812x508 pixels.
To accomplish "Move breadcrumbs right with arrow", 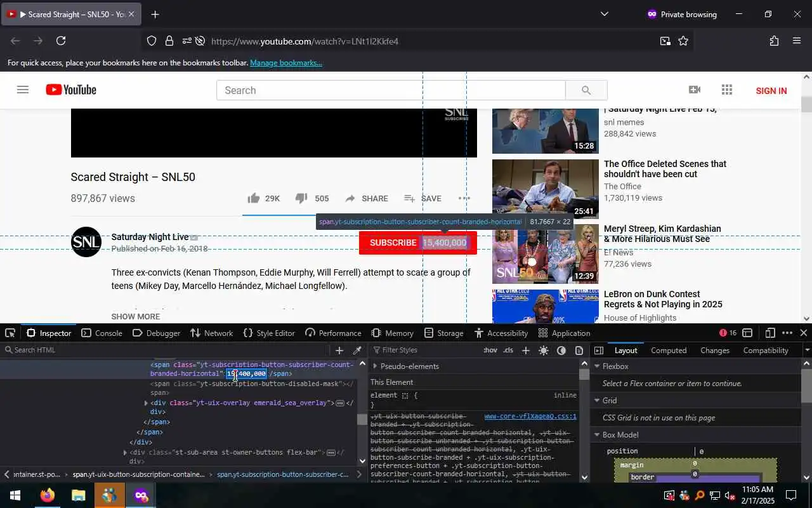I will tap(359, 474).
